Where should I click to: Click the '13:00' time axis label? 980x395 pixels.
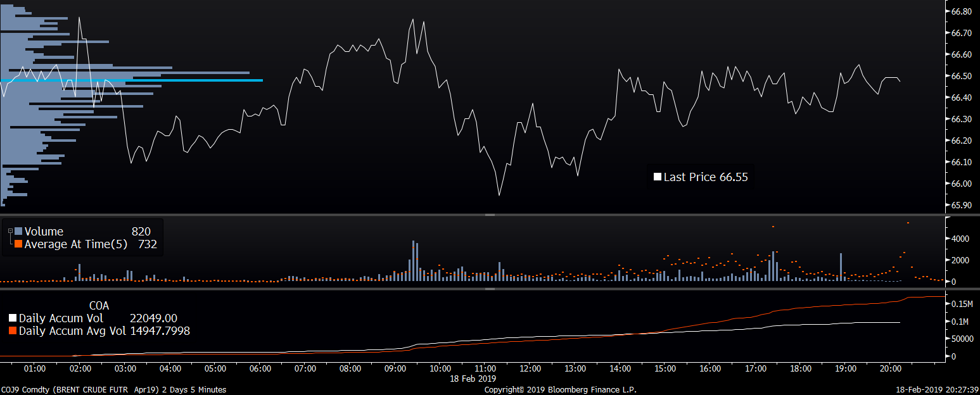[x=575, y=368]
